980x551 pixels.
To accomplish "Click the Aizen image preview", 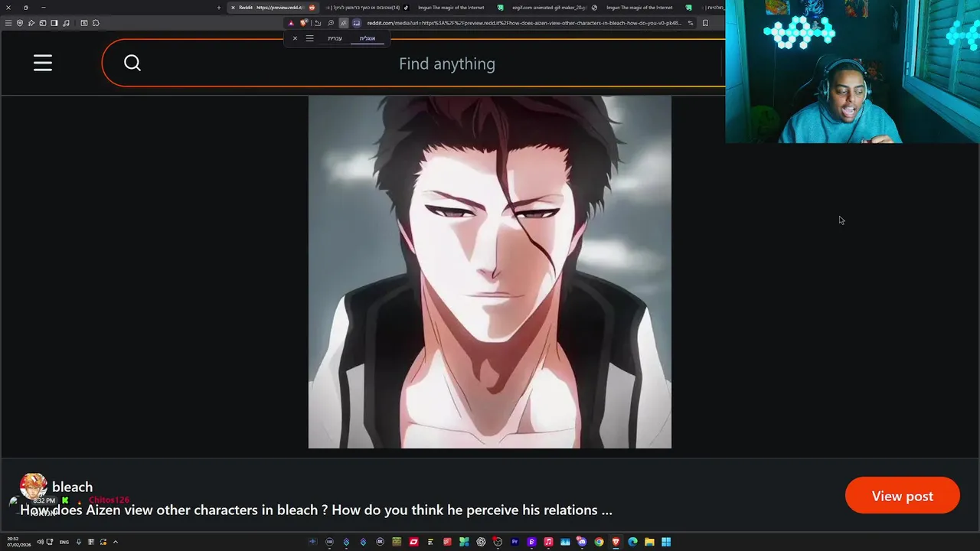I will 490,272.
